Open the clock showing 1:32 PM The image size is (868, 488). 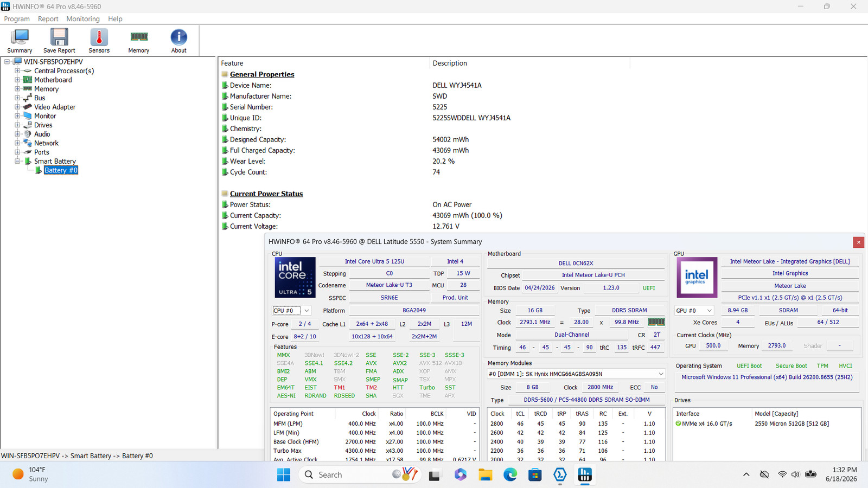[841, 474]
